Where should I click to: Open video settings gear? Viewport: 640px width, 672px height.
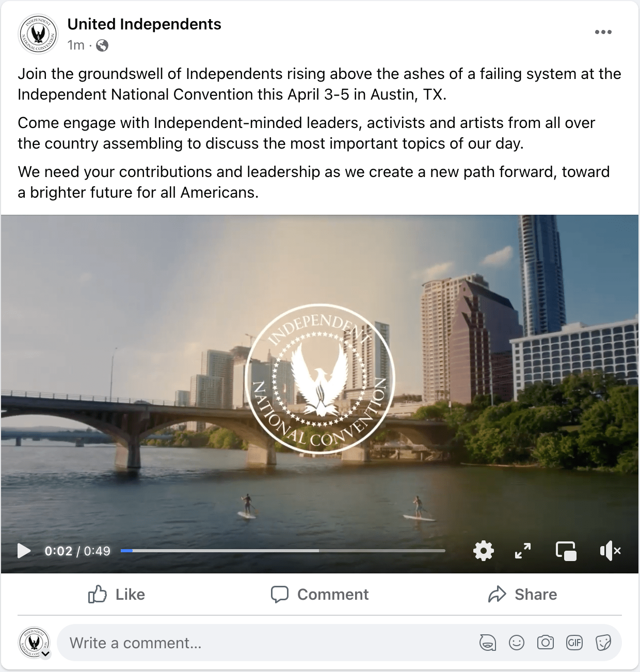pyautogui.click(x=483, y=551)
